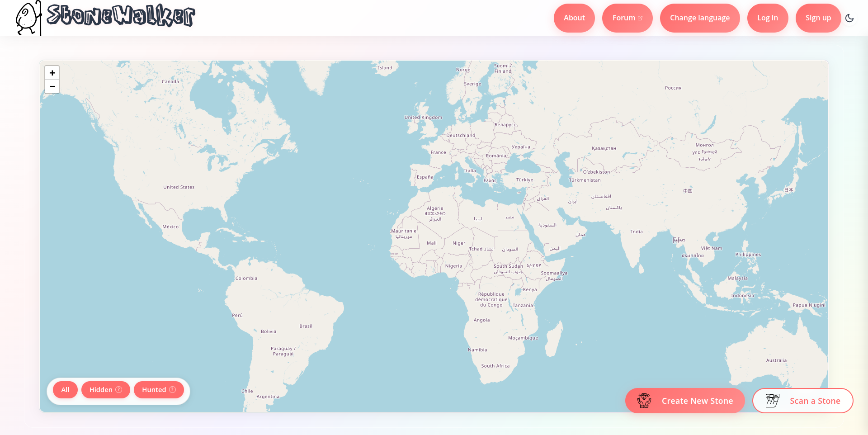The width and height of the screenshot is (868, 435).
Task: Click the StoneWalker mascot logo
Action: click(28, 18)
